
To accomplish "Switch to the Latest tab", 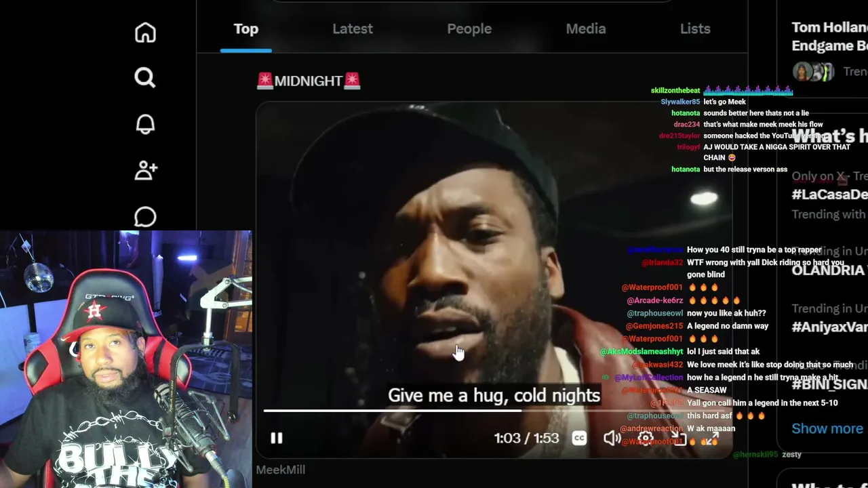I will pyautogui.click(x=353, y=29).
